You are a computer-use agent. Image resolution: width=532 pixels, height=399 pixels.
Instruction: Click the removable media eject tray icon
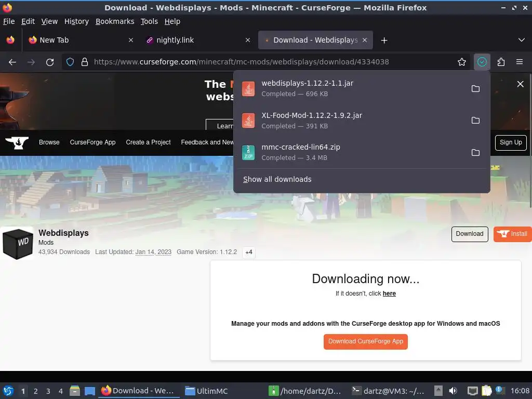click(x=438, y=391)
